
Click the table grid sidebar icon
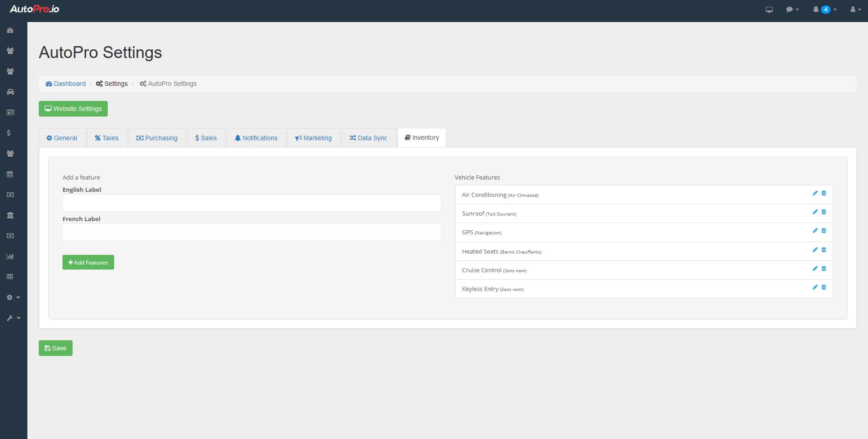10,277
